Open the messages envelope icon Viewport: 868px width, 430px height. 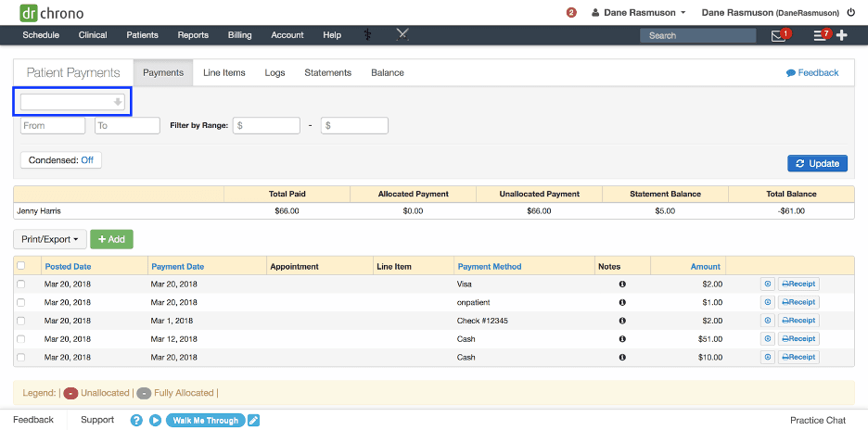tap(778, 36)
